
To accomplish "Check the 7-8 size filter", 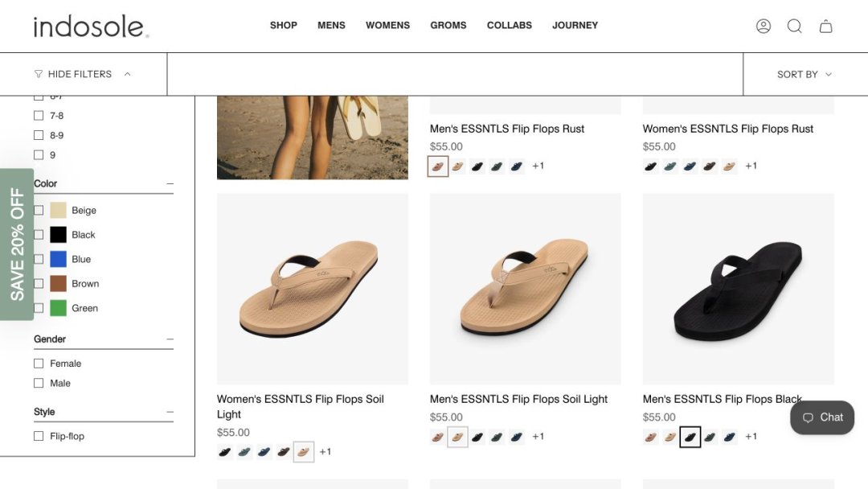I will pyautogui.click(x=39, y=116).
